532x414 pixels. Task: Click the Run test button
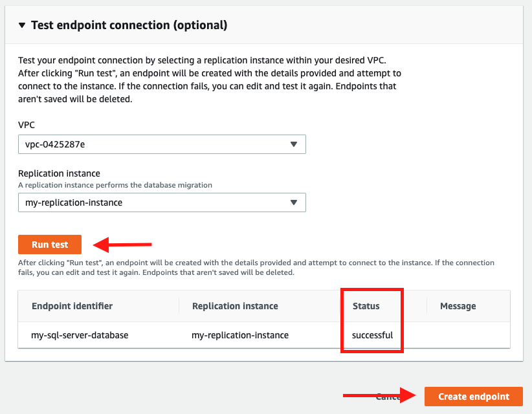point(50,245)
